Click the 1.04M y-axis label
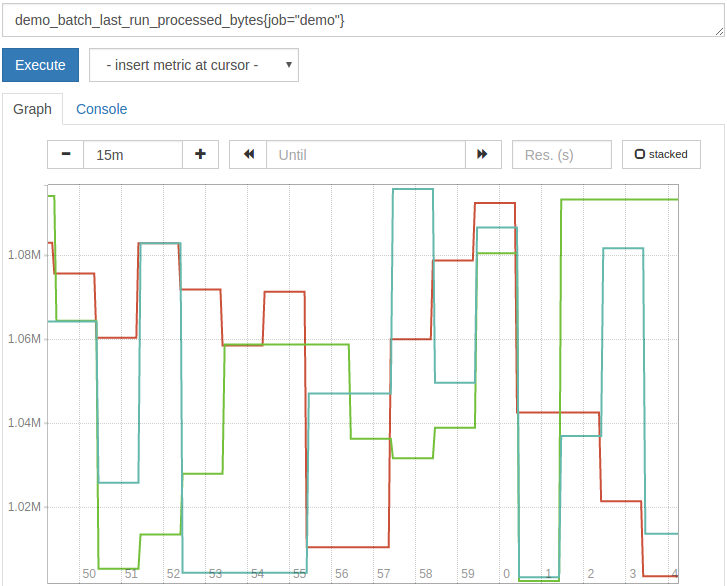727x586 pixels. click(24, 423)
